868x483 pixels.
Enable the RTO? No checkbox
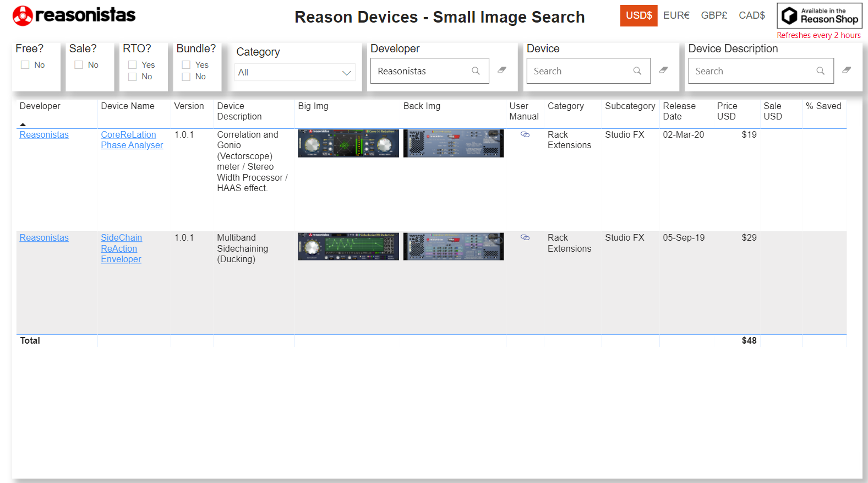coord(132,77)
